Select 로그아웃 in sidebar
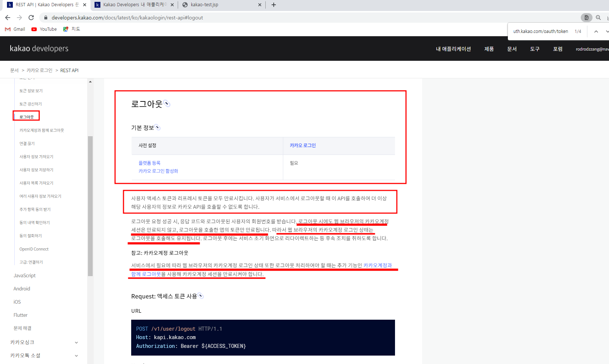The height and width of the screenshot is (364, 609). [x=26, y=117]
